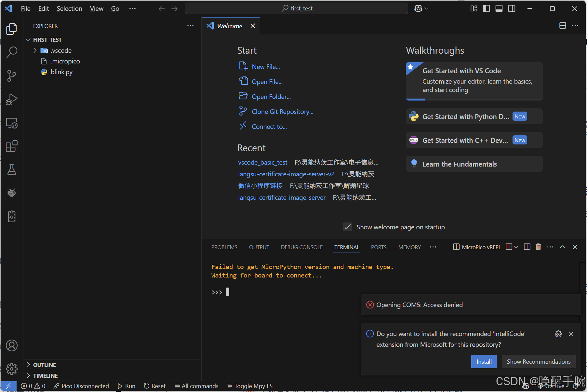Go forward with navigation arrow
The image size is (587, 392).
175,8
